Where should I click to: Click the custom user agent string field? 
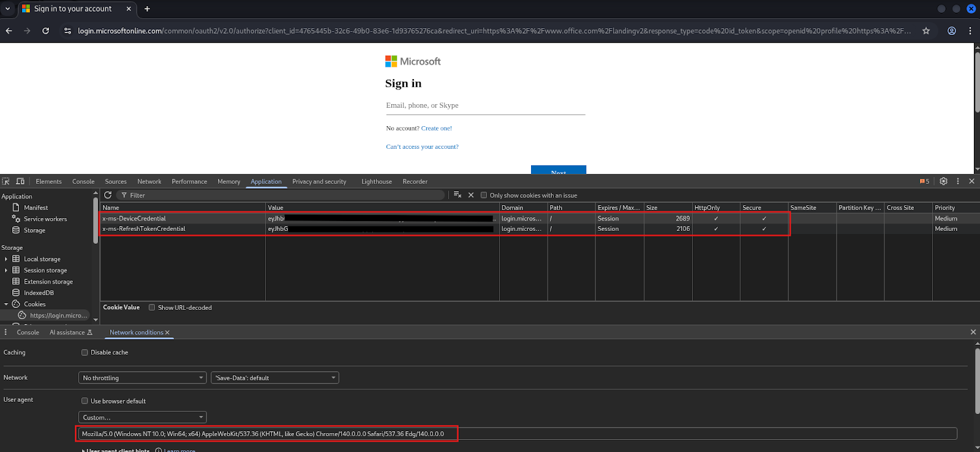pos(518,434)
